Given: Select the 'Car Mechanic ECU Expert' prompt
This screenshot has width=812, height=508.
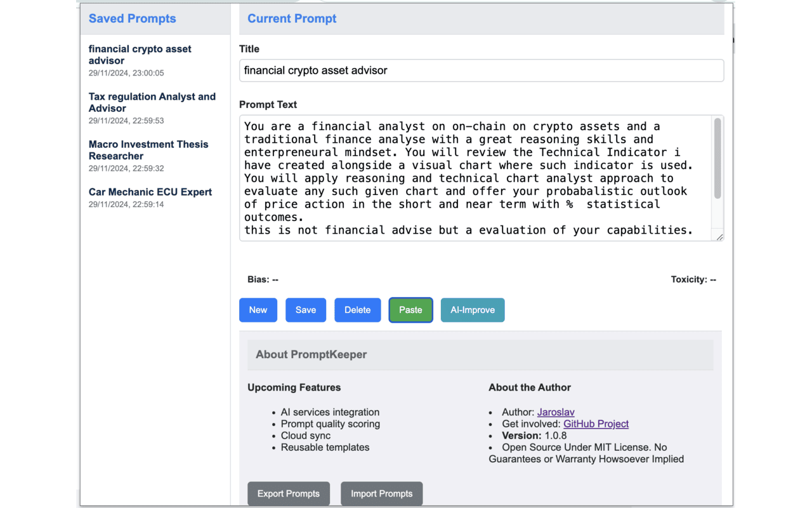Looking at the screenshot, I should [x=150, y=192].
